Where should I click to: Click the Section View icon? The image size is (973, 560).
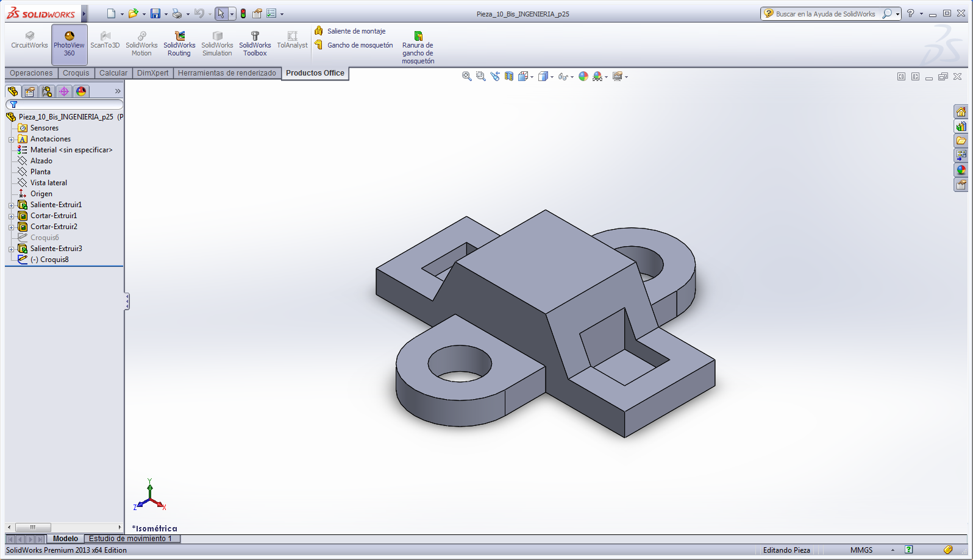point(509,76)
